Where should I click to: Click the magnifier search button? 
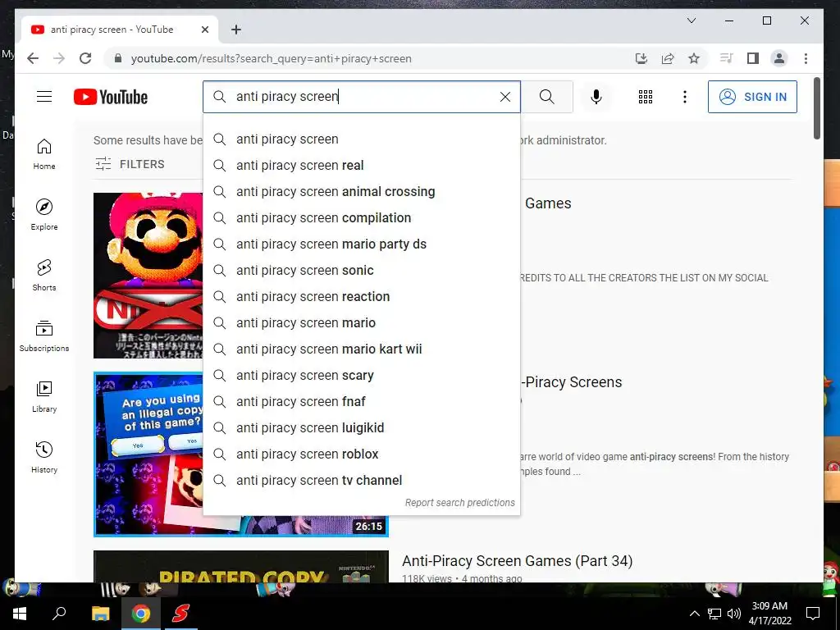tap(547, 97)
